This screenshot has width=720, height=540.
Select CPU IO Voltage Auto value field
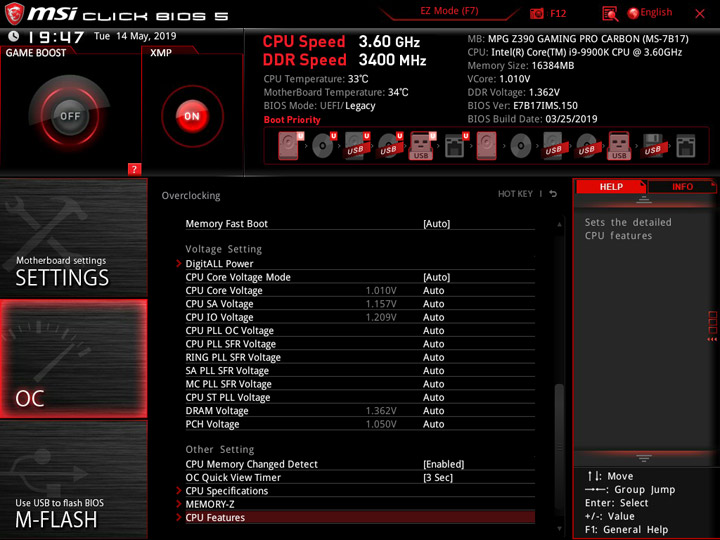coord(433,317)
